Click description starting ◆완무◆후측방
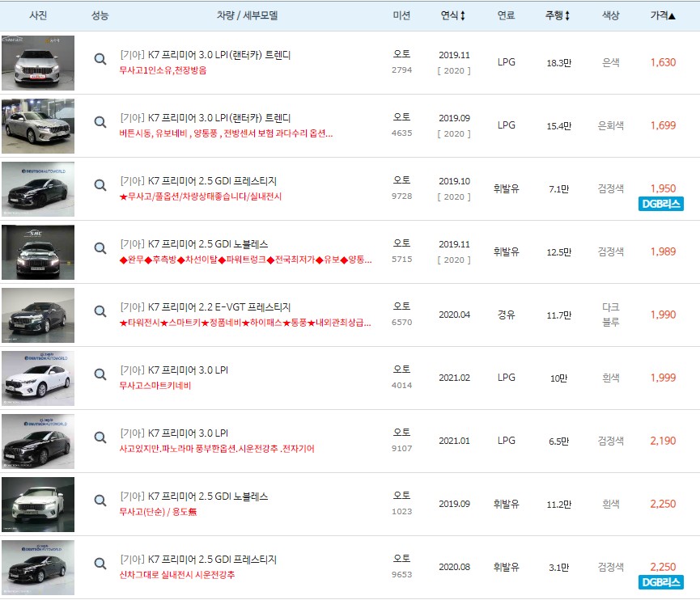The width and height of the screenshot is (700, 600). 245,260
